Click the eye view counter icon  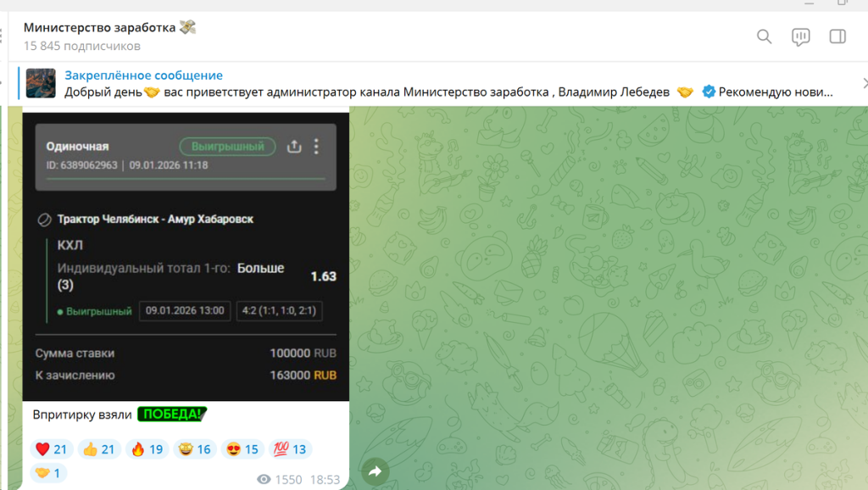(x=263, y=479)
